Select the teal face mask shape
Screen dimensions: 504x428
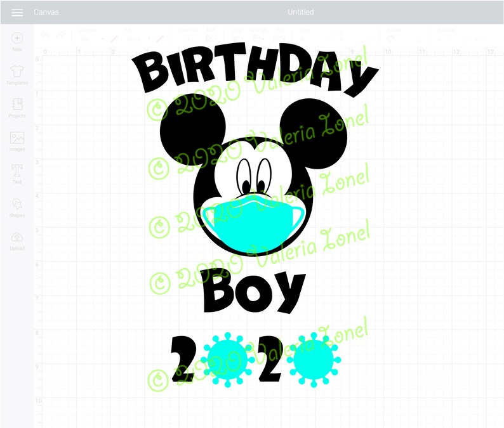point(253,224)
